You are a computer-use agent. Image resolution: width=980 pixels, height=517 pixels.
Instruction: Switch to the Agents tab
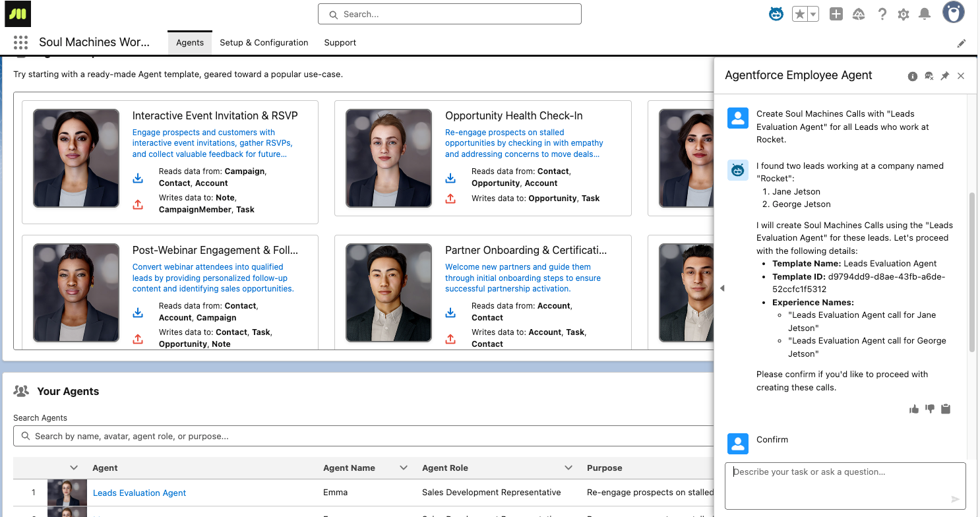pyautogui.click(x=190, y=43)
